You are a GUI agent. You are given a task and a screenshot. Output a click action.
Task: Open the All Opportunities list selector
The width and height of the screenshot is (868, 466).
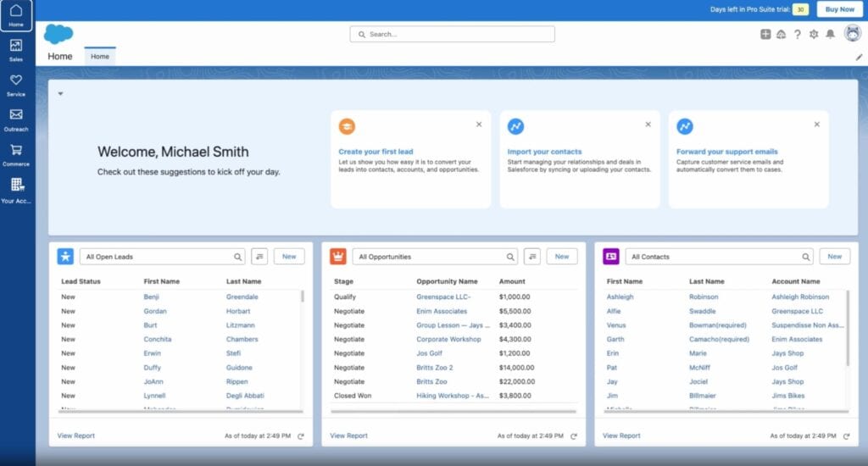[x=436, y=257]
